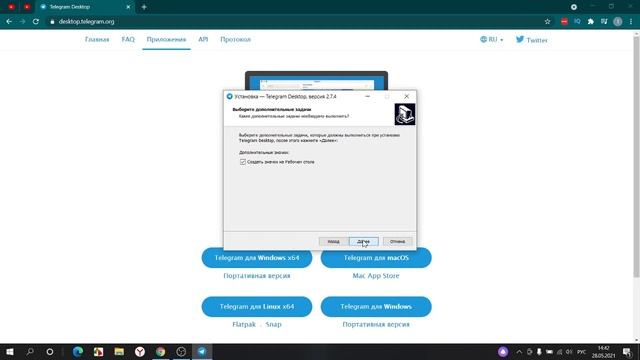Viewport: 640px width, 360px height.
Task: Click the Telegram для Windows button
Action: [x=376, y=307]
